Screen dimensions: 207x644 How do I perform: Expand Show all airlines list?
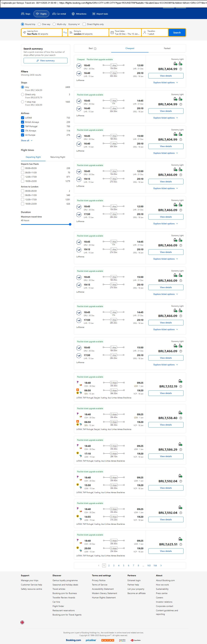pyautogui.click(x=27, y=140)
